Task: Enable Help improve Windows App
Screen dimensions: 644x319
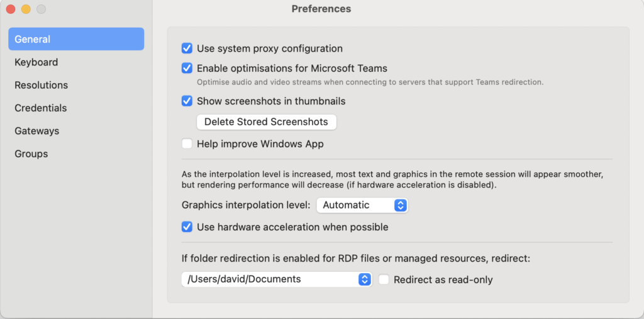Action: coord(187,144)
